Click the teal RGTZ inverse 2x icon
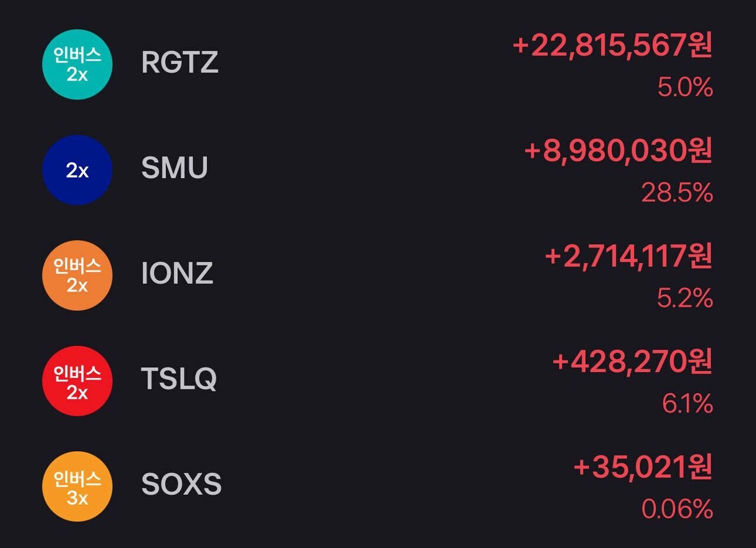This screenshot has height=548, width=756. 77,64
